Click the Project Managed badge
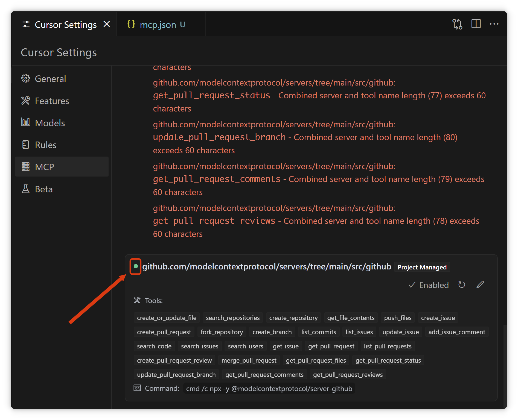This screenshot has height=420, width=518. 422,267
